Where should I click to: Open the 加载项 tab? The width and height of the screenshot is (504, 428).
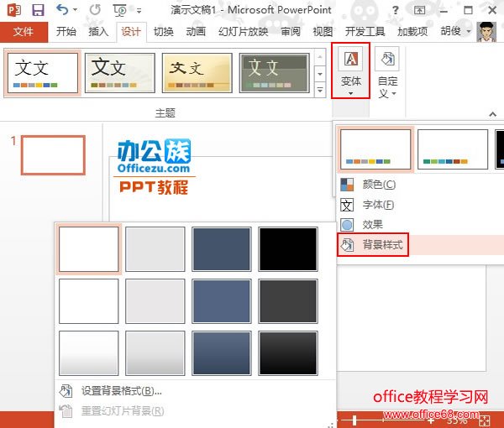412,31
